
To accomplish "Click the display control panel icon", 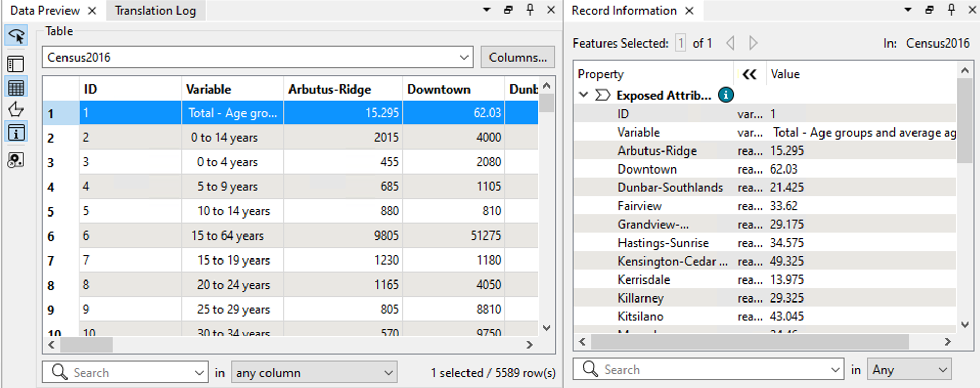I will pyautogui.click(x=16, y=64).
